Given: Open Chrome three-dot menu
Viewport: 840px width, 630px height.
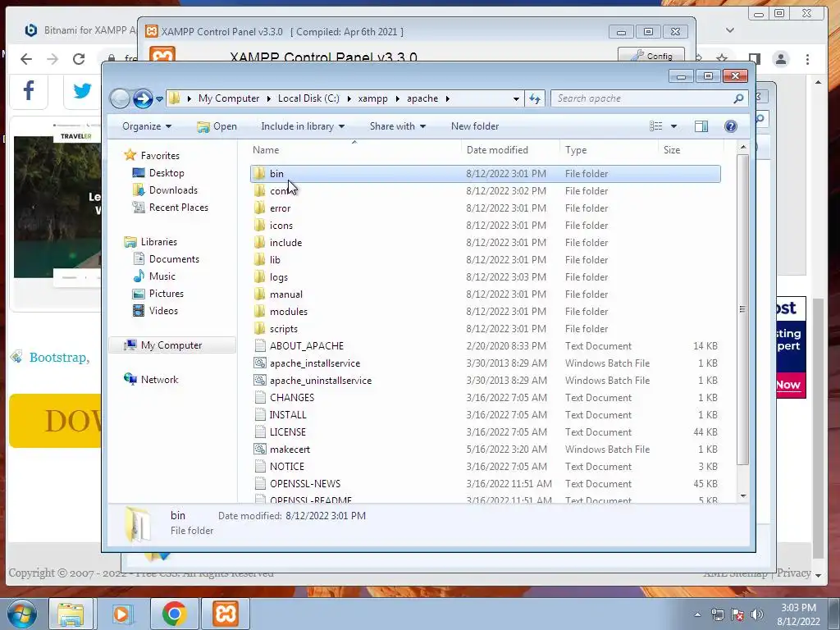Looking at the screenshot, I should point(807,59).
